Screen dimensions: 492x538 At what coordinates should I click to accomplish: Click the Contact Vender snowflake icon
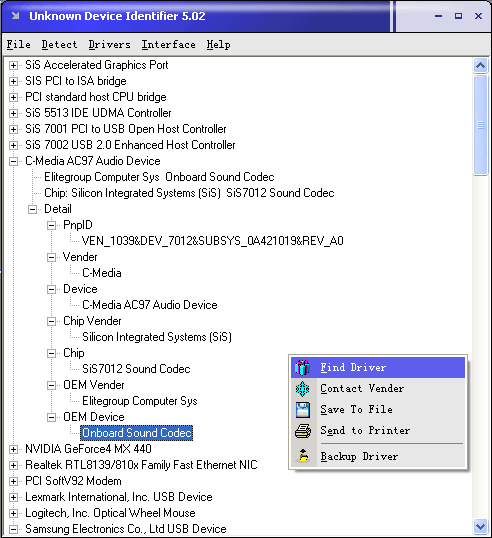[x=302, y=389]
